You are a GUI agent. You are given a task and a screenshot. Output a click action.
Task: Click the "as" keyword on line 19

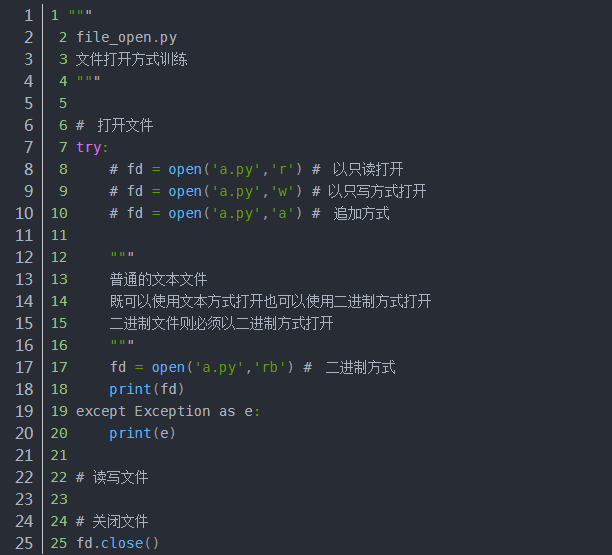(227, 411)
